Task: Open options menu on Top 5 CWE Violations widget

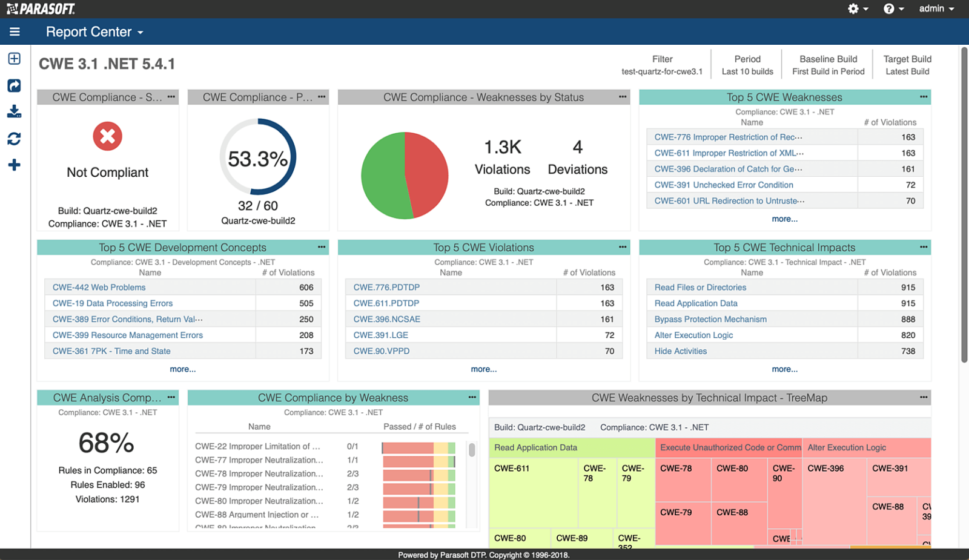Action: click(x=622, y=247)
